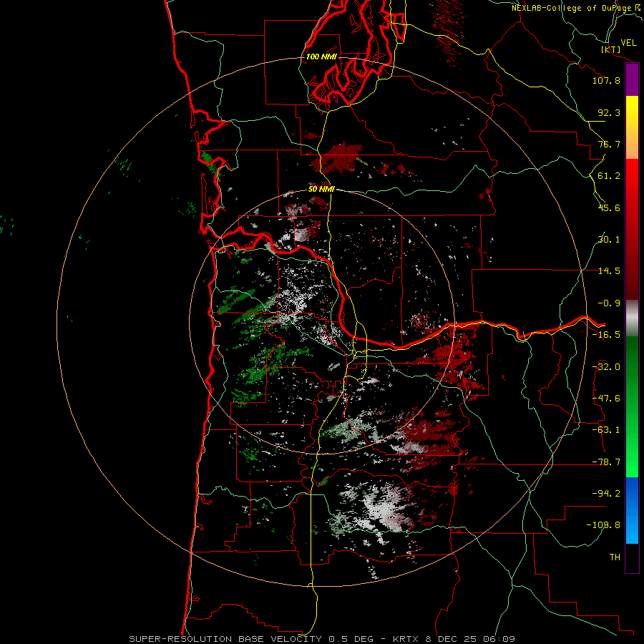Screen dimensions: 644x644
Task: Click the 30.1 velocity scale value
Action: 609,240
